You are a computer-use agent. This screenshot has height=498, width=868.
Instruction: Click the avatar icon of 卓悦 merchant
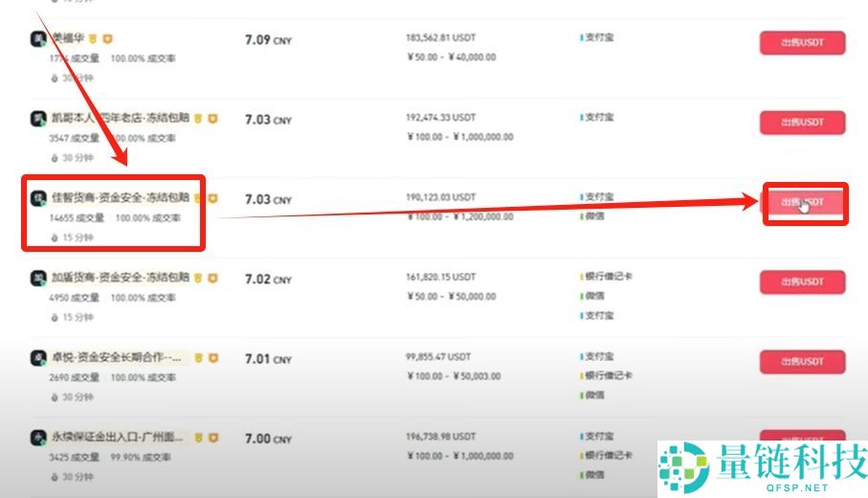pyautogui.click(x=39, y=358)
